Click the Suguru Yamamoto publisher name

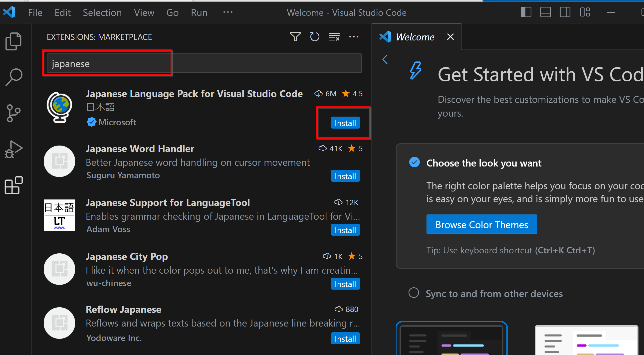click(123, 175)
